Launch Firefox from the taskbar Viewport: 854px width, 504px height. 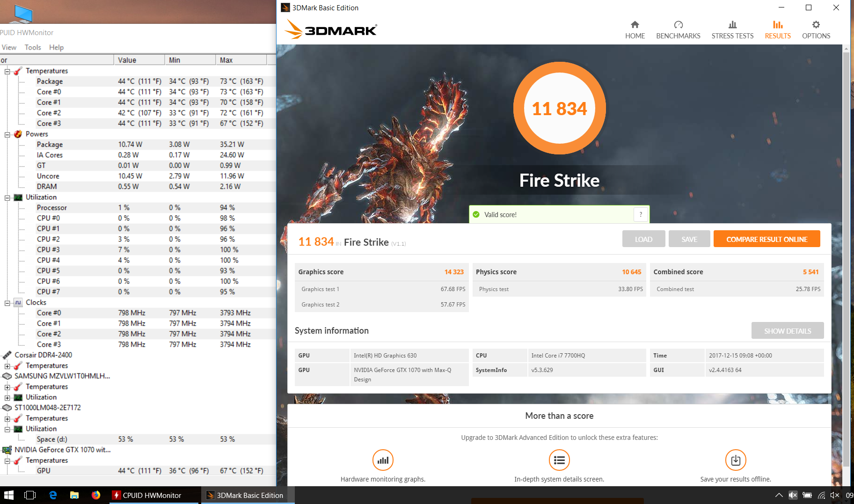coord(96,495)
